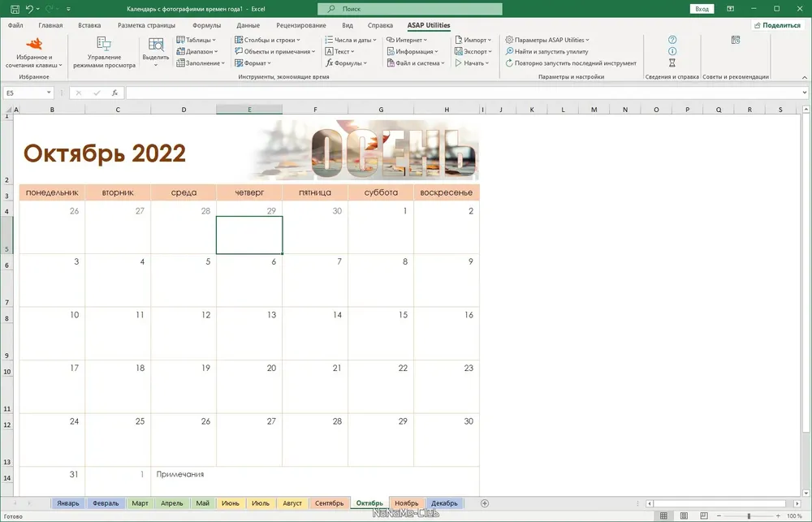This screenshot has width=812, height=522.
Task: Switch to View (Вид) tab
Action: pos(348,25)
